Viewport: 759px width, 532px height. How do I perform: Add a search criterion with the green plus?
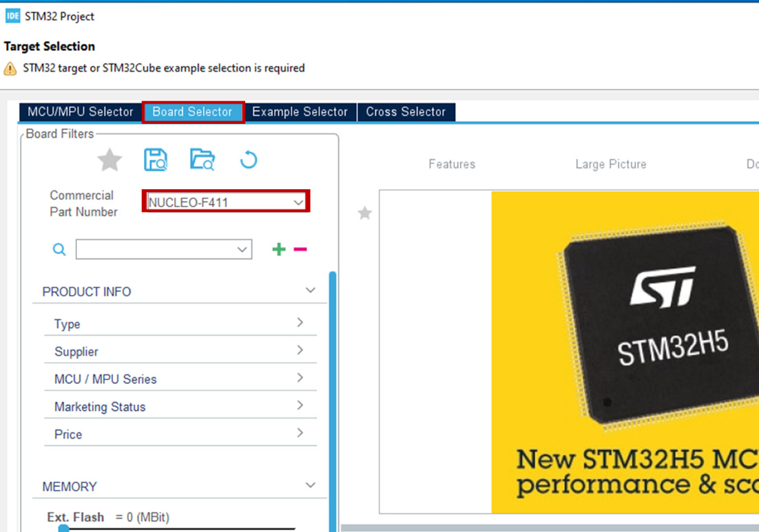click(x=279, y=249)
